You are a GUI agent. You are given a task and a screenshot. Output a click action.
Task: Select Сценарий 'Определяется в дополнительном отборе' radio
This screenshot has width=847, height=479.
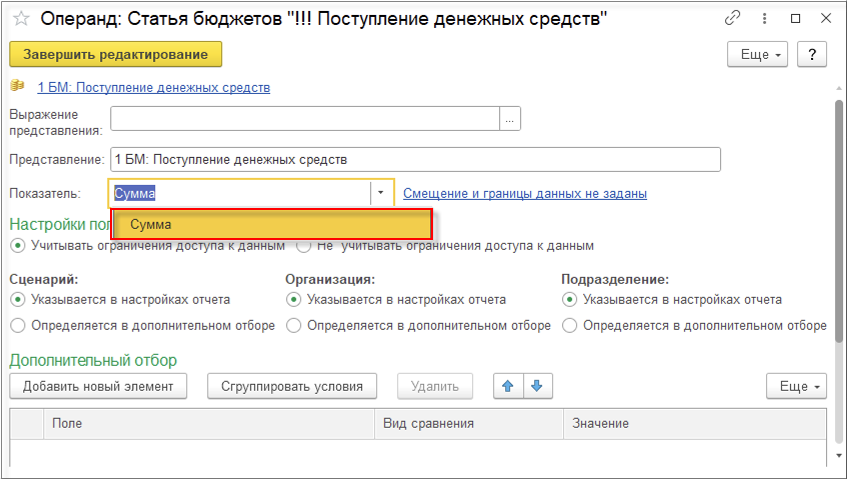[x=17, y=325]
